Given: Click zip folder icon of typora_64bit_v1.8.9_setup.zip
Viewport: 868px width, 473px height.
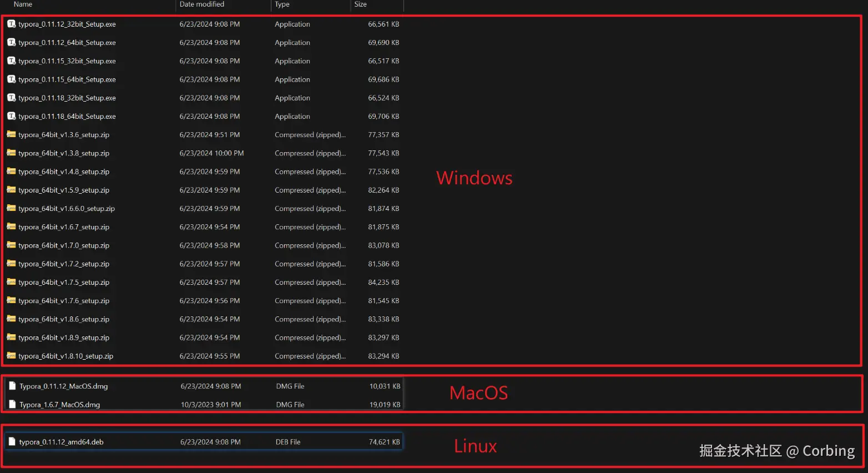Looking at the screenshot, I should point(11,337).
